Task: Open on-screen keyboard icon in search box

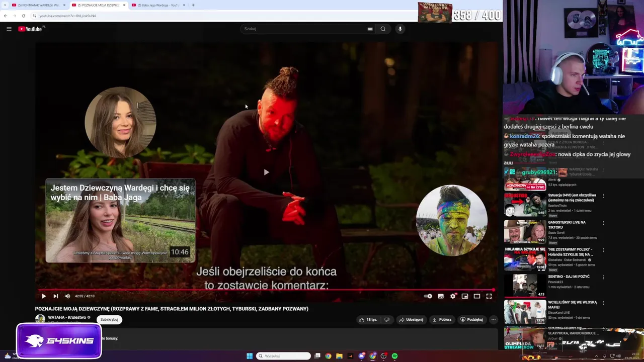Action: (370, 29)
